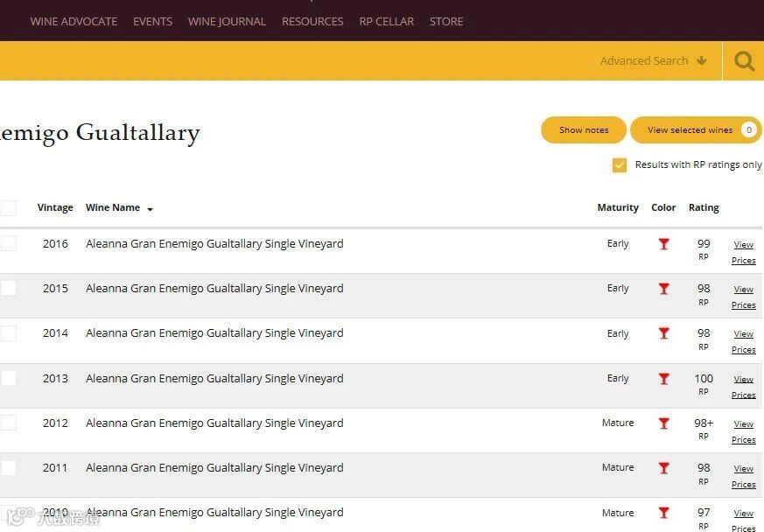Click the Wine Name sort arrow
764x532 pixels.
point(150,209)
